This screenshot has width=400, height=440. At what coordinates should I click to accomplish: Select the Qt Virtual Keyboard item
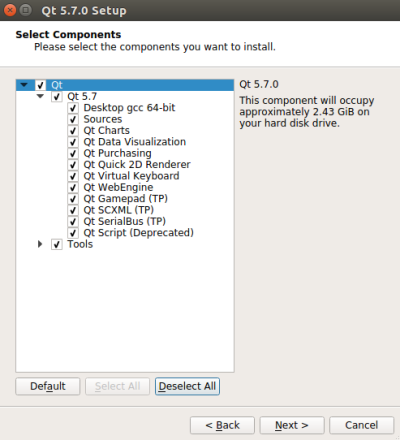click(x=131, y=176)
